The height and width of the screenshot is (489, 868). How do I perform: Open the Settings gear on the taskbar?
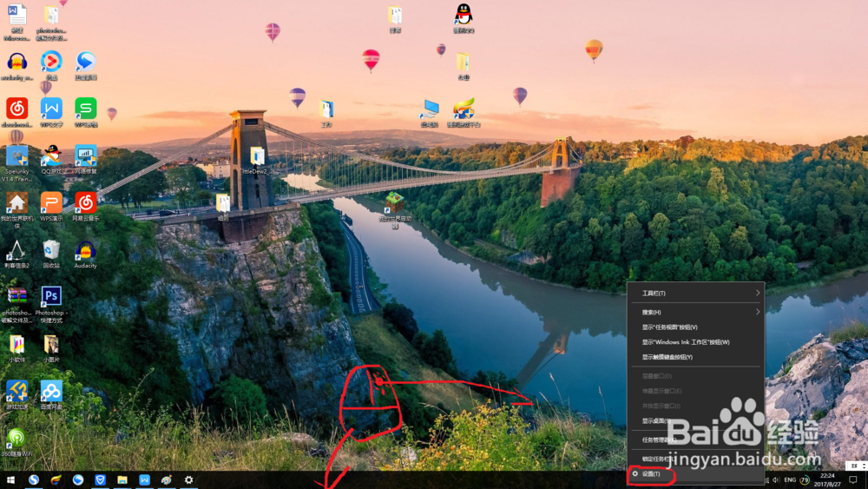[x=188, y=479]
